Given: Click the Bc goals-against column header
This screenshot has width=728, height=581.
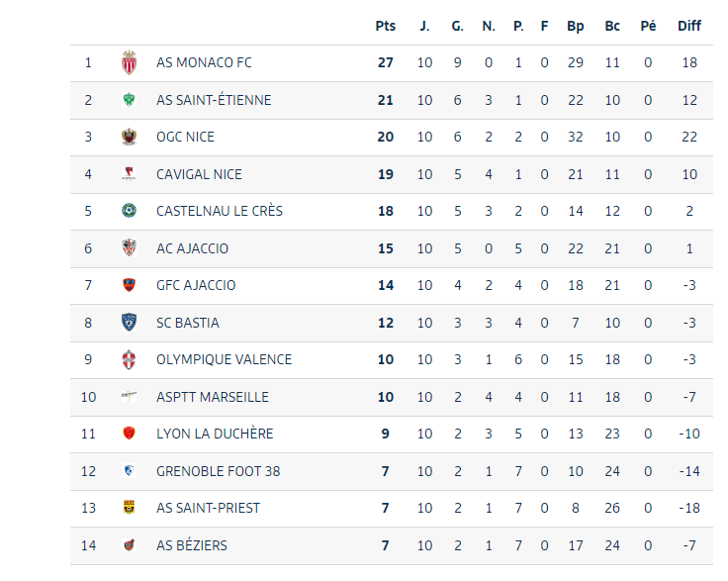Looking at the screenshot, I should (x=612, y=26).
